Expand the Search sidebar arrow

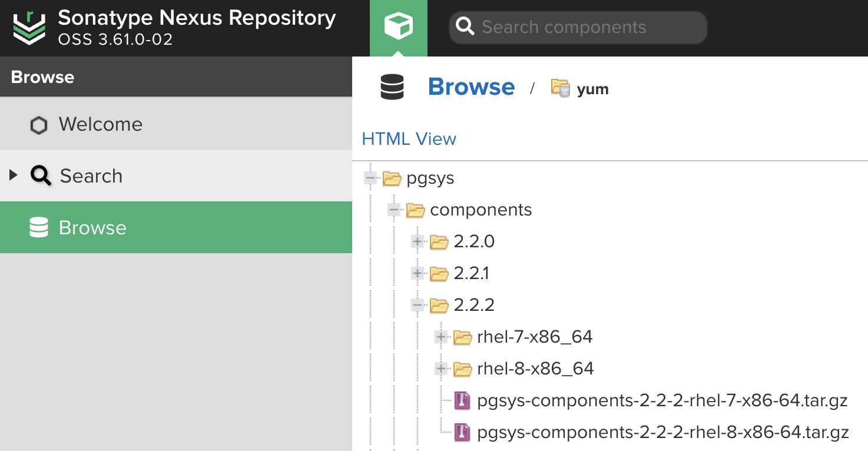14,175
